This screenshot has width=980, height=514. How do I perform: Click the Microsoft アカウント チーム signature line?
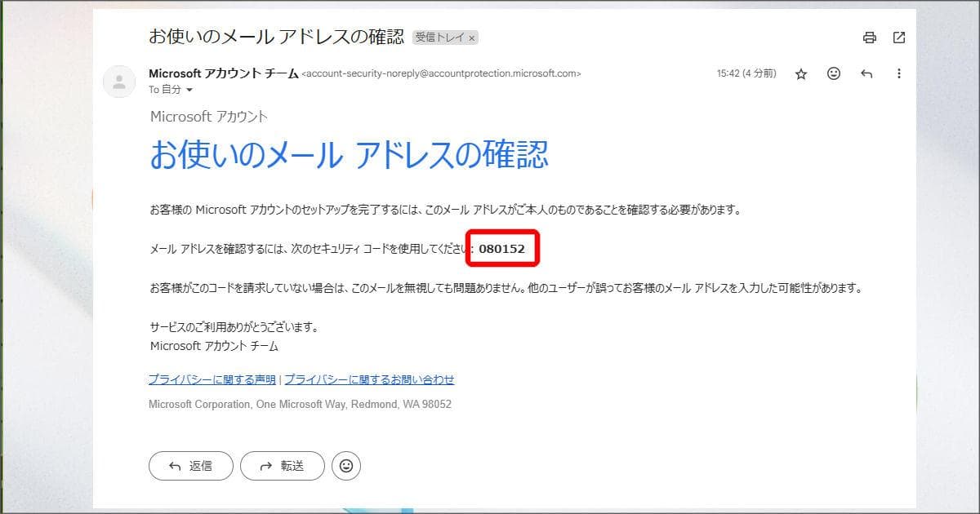pyautogui.click(x=214, y=346)
